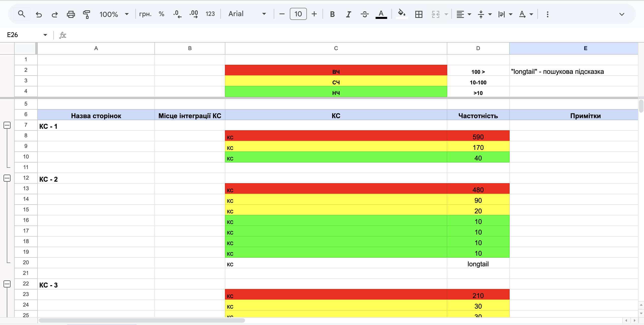Decrease decimal places
The height and width of the screenshot is (325, 644).
pos(177,14)
